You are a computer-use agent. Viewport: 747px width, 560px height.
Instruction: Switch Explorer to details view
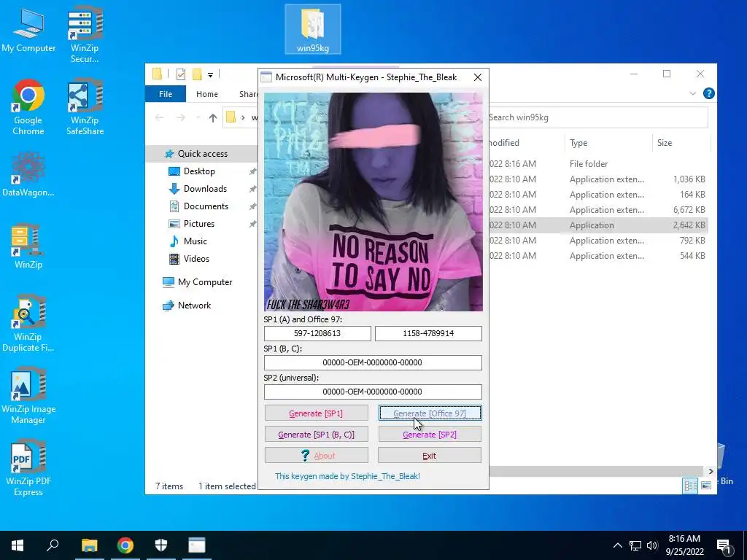pos(690,485)
